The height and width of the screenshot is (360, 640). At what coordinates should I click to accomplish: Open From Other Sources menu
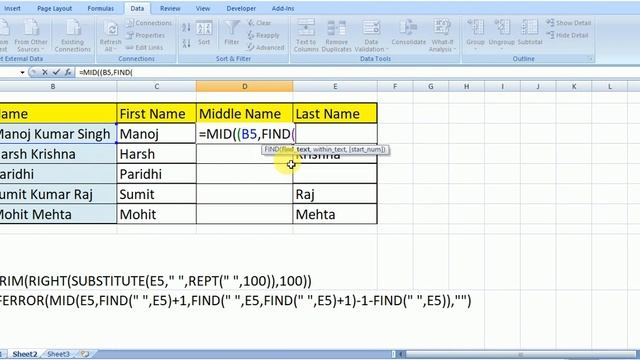point(31,36)
